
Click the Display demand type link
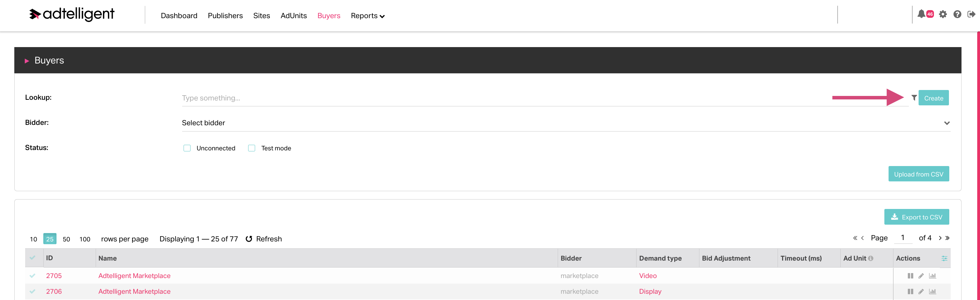650,291
